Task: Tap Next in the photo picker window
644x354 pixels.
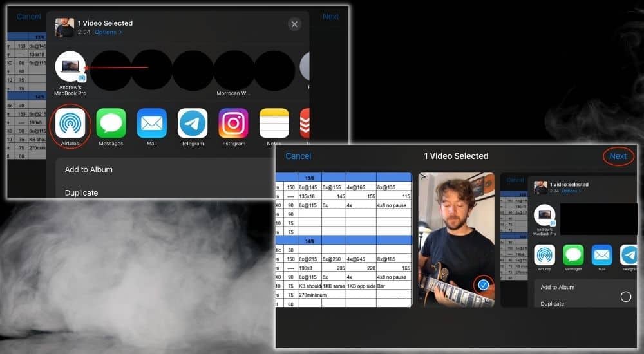Action: 618,156
